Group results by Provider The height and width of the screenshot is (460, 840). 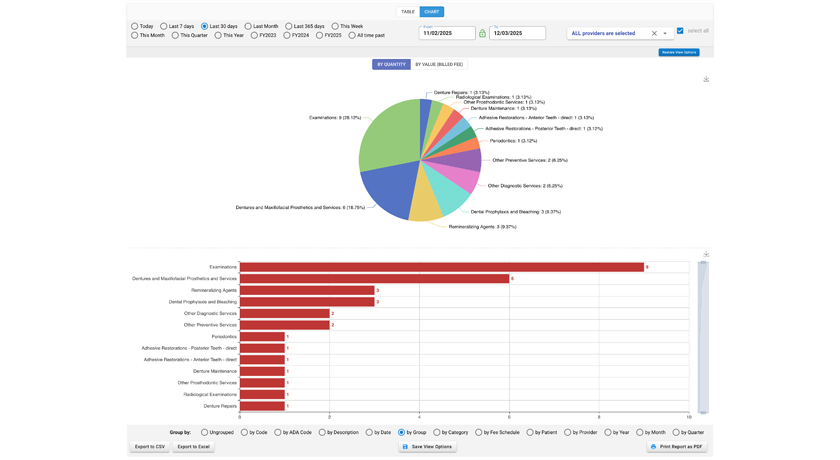(x=567, y=432)
